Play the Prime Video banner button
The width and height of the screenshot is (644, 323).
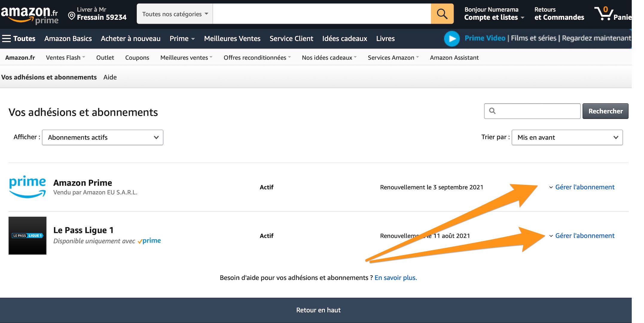[x=452, y=39]
